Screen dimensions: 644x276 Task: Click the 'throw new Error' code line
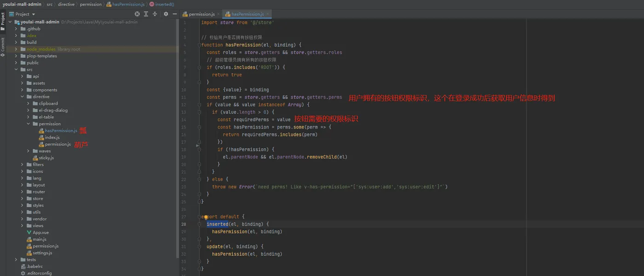coord(330,187)
